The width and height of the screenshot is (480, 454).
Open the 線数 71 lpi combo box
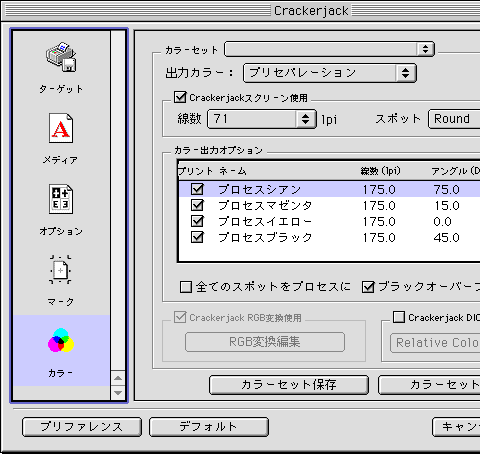[x=262, y=119]
